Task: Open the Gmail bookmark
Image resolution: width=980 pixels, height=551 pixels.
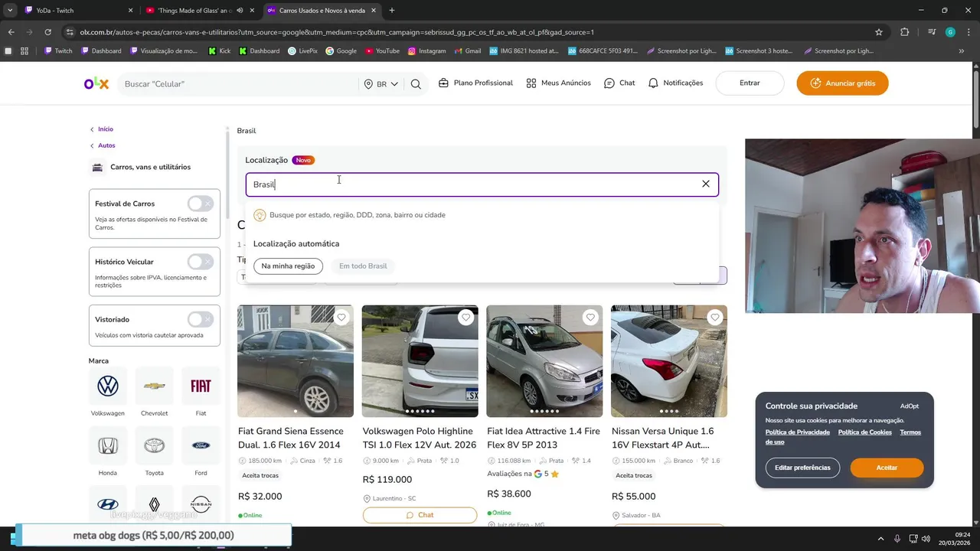Action: [467, 51]
